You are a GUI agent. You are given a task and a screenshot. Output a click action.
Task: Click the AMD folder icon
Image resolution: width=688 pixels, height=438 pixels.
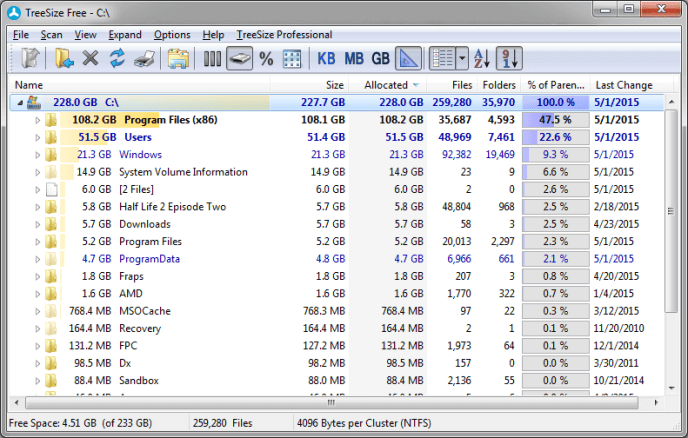pyautogui.click(x=50, y=294)
